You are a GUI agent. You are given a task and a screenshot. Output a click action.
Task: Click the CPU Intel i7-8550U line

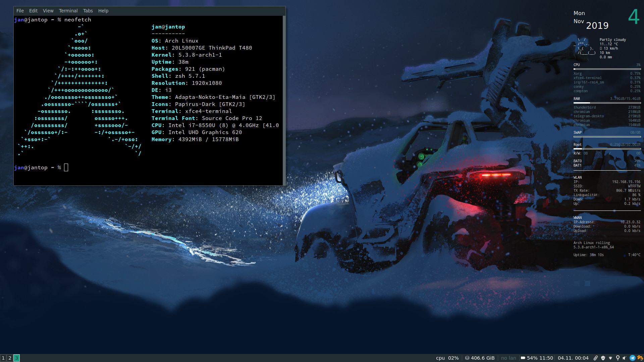[215, 125]
